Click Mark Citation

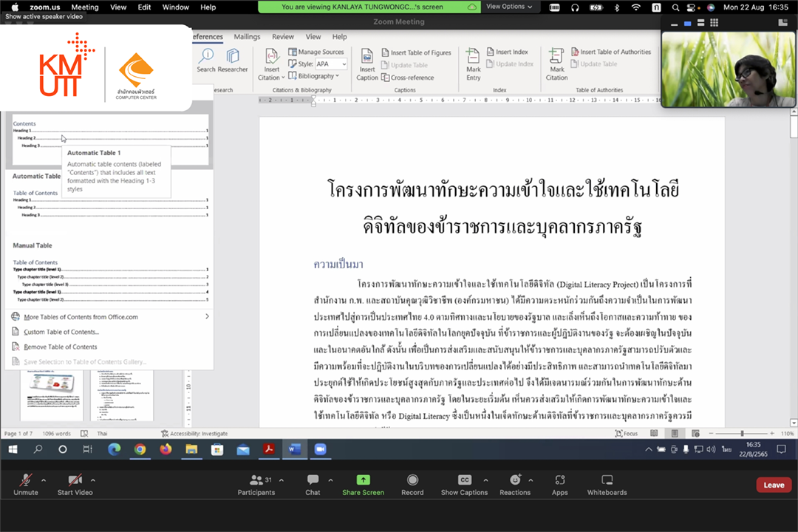coord(557,64)
